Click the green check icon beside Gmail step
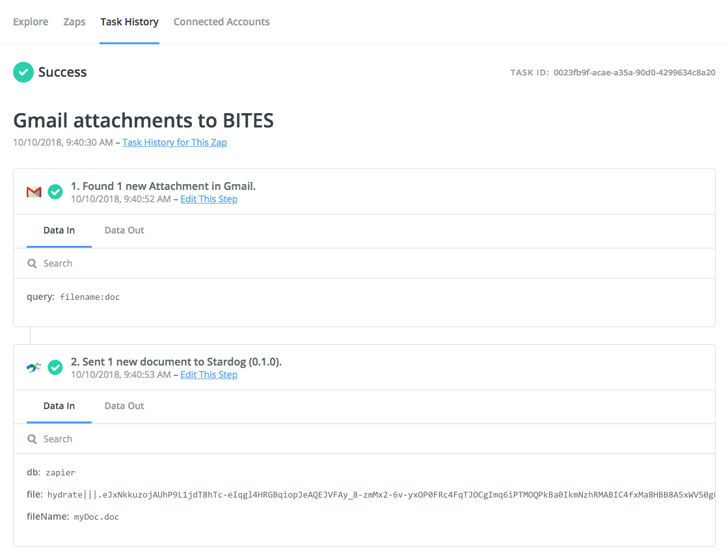Image resolution: width=728 pixels, height=560 pixels. pyautogui.click(x=55, y=192)
